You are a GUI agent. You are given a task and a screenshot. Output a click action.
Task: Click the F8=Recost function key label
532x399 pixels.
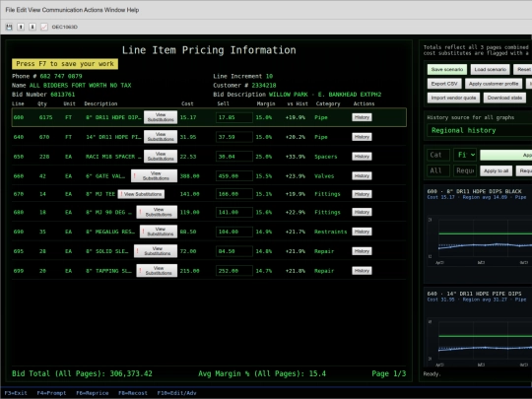(133, 393)
